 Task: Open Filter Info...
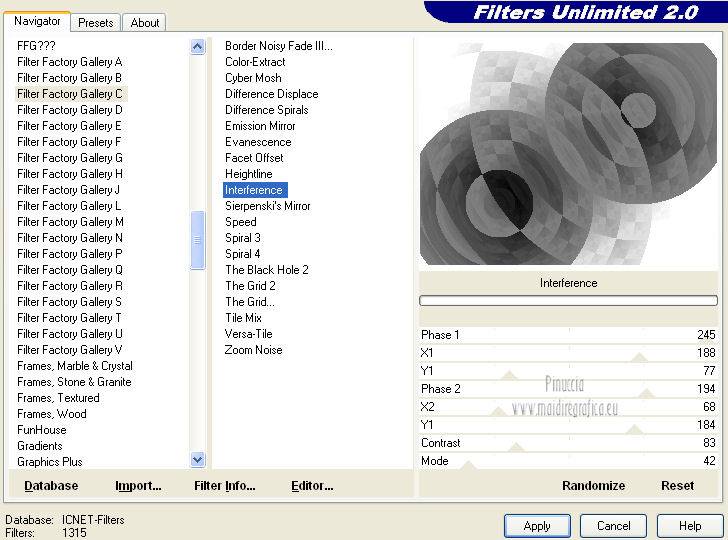[225, 486]
